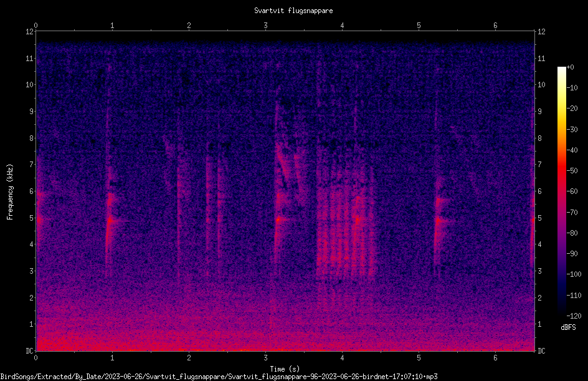Screen dimensions: 588x381
Task: Click the call peak near 5.2 seconds at 5 kHz
Action: (x=438, y=220)
